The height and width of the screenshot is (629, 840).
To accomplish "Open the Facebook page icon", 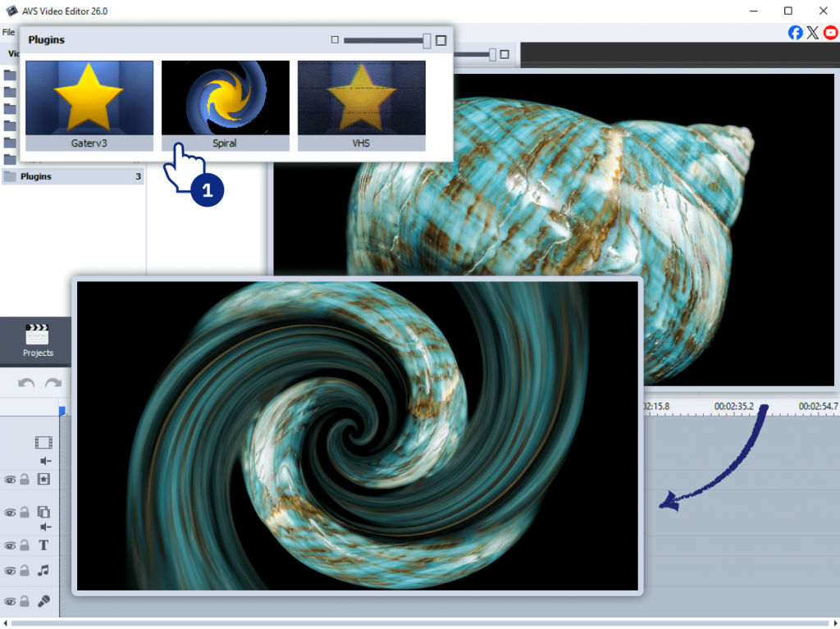I will 796,33.
